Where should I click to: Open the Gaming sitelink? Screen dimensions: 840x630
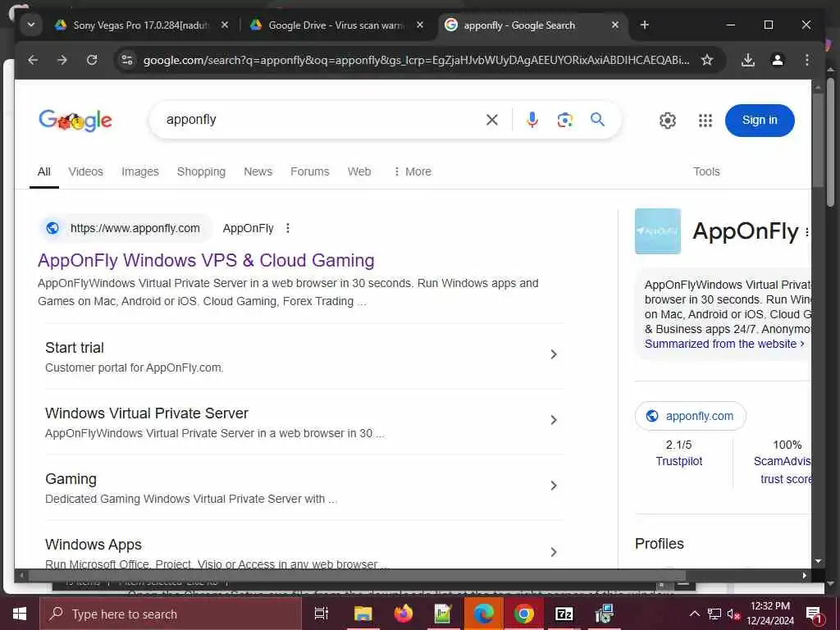[71, 479]
